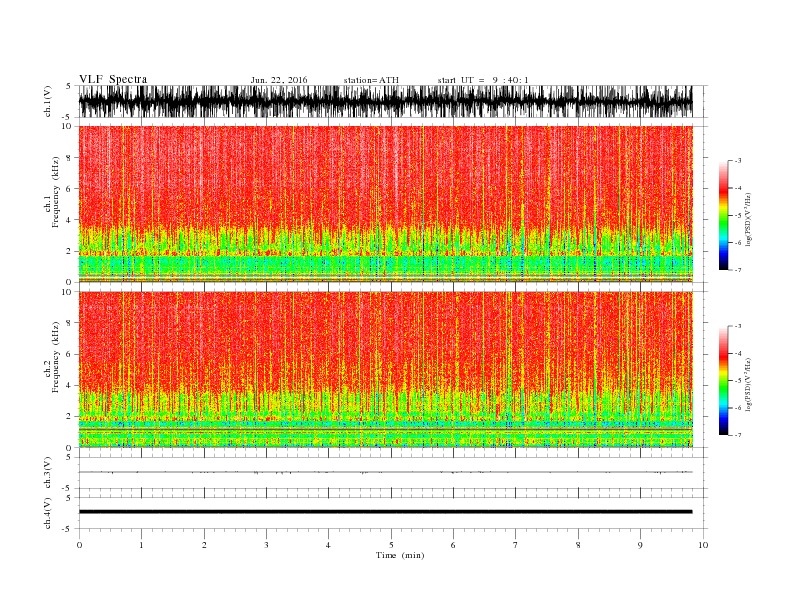Click the "-3" tick on ch.2 colorbar
This screenshot has height=612, width=792.
(x=738, y=326)
